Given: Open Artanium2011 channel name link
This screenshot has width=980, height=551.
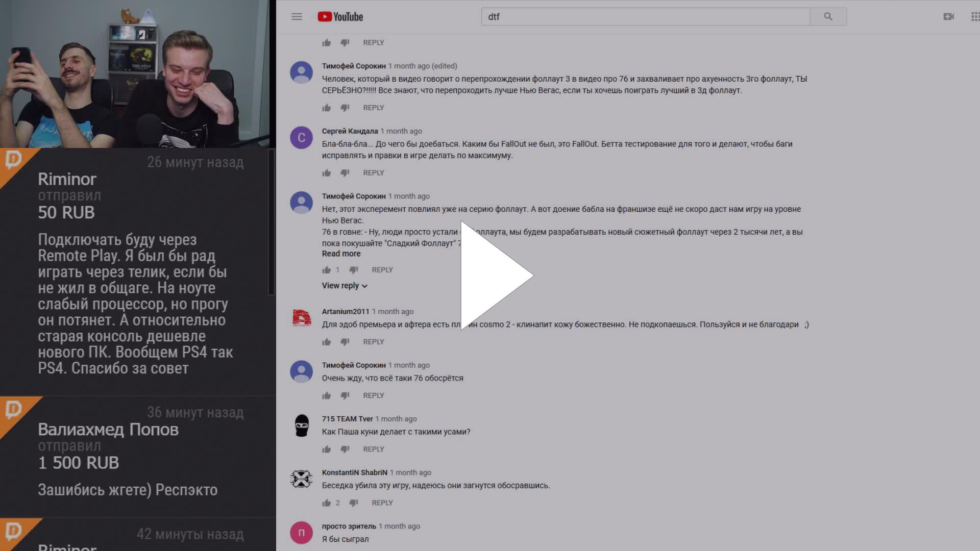Looking at the screenshot, I should click(346, 312).
